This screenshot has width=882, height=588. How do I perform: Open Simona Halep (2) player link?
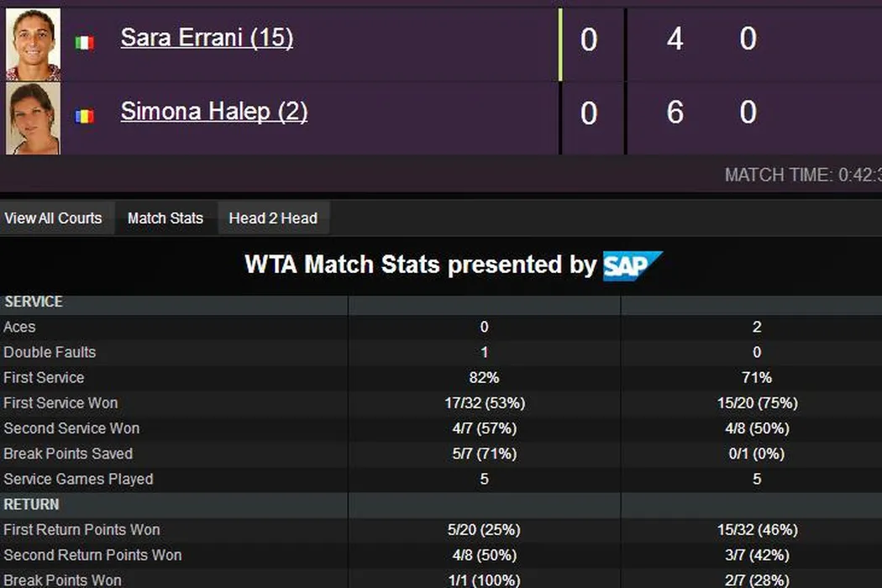(x=214, y=111)
